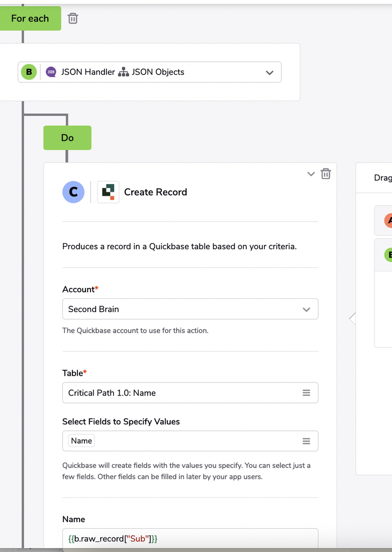Screen dimensions: 392x552
Task: Click the Do block label
Action: [67, 138]
